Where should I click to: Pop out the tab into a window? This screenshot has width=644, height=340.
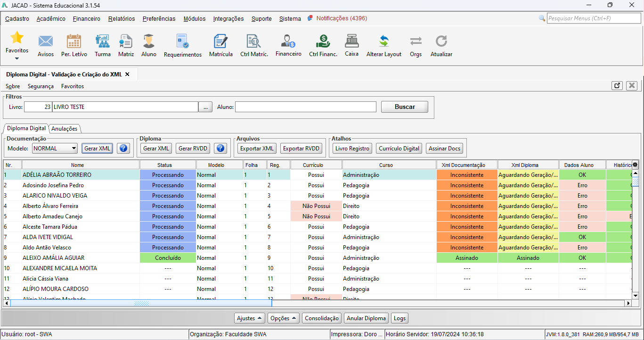[617, 85]
